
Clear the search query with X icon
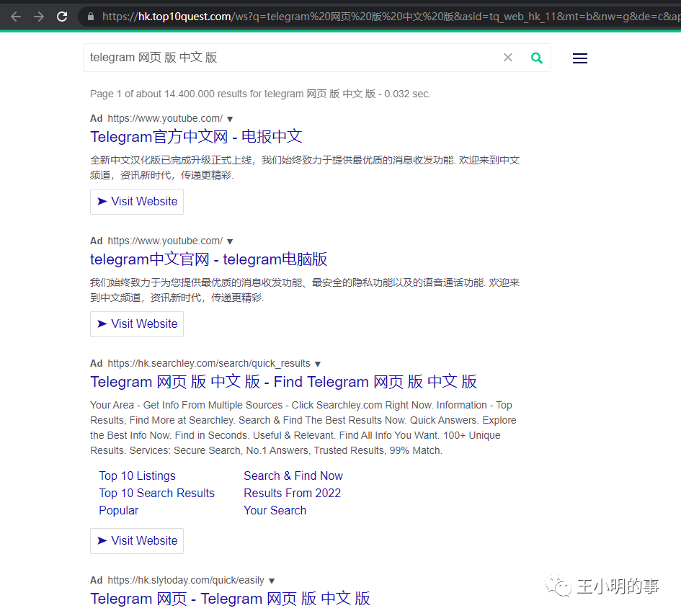pos(508,58)
